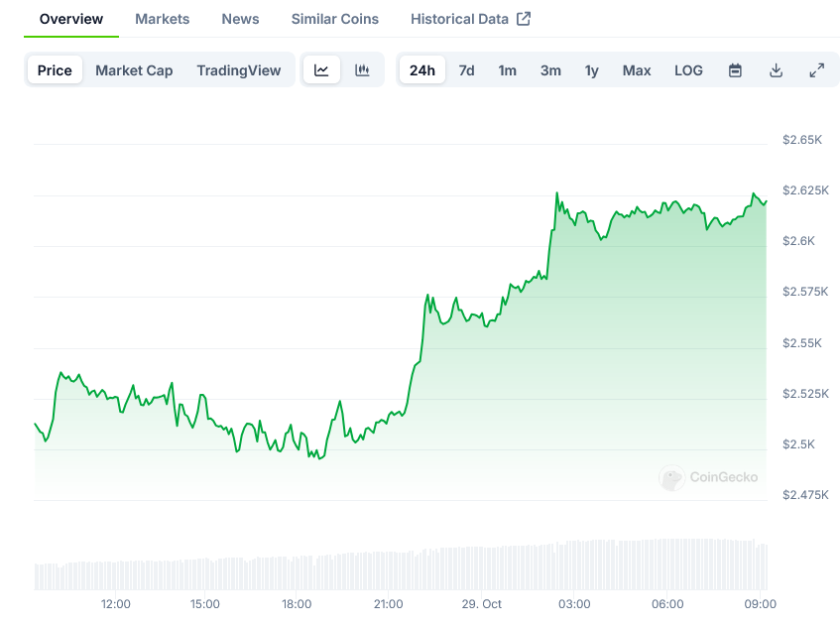
Task: Open the News tab
Action: tap(240, 19)
